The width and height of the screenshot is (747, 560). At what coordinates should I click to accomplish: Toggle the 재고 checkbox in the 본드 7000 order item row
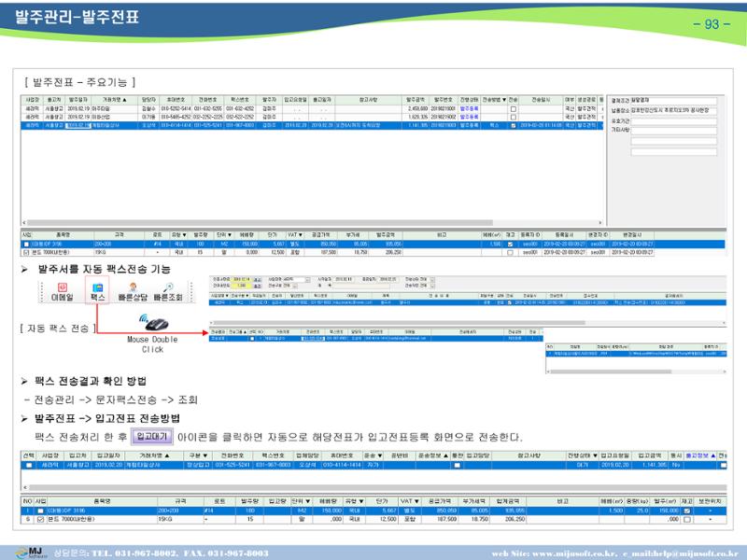tap(510, 252)
